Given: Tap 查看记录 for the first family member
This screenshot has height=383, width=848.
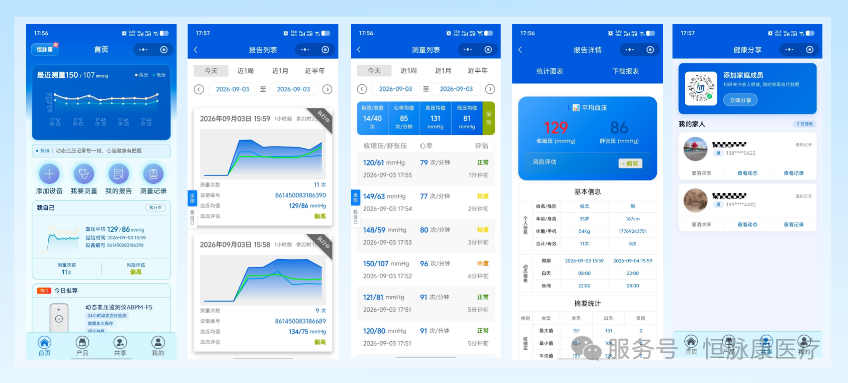Looking at the screenshot, I should [x=793, y=173].
